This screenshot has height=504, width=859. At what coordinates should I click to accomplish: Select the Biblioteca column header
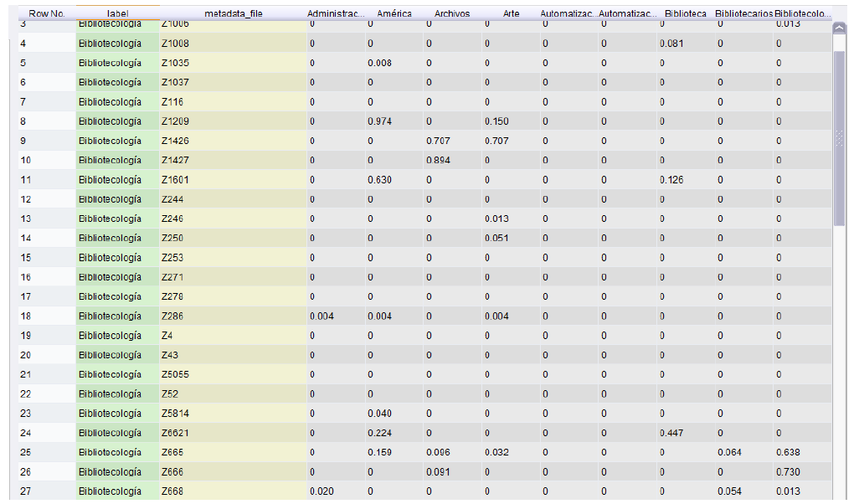(685, 14)
